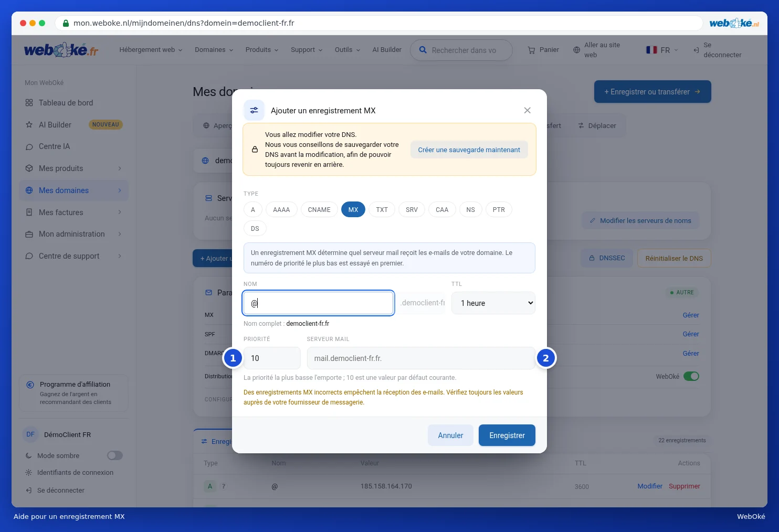Focus the Priorité field showing 10
The image size is (779, 532).
tap(272, 358)
